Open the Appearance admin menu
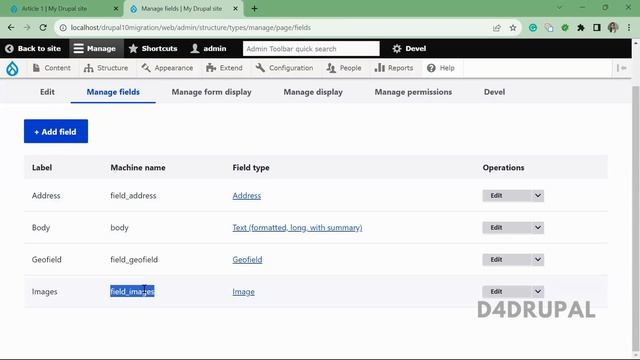 pyautogui.click(x=167, y=68)
